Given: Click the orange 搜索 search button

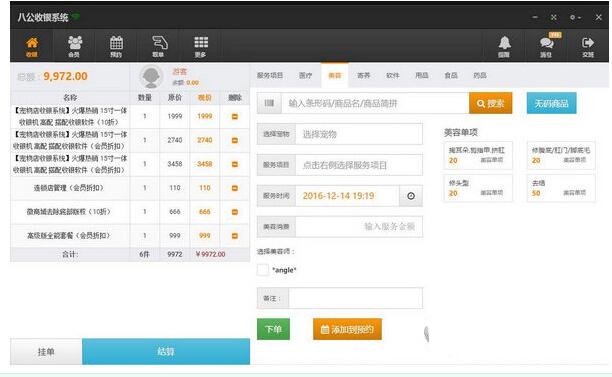Looking at the screenshot, I should (491, 103).
